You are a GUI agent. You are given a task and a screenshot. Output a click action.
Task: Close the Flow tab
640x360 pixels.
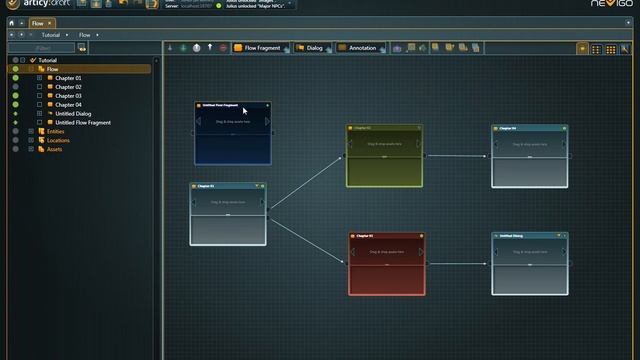point(50,23)
